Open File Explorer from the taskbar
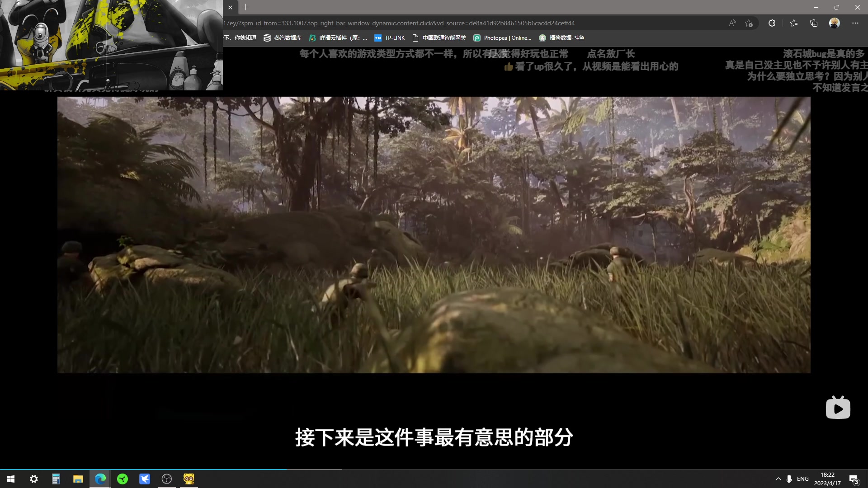 pos(78,479)
